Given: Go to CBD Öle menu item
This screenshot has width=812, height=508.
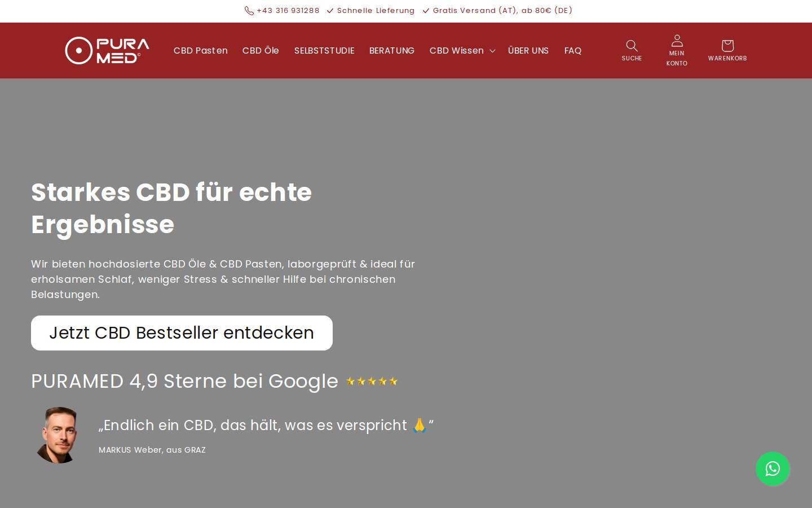Looking at the screenshot, I should tap(261, 51).
